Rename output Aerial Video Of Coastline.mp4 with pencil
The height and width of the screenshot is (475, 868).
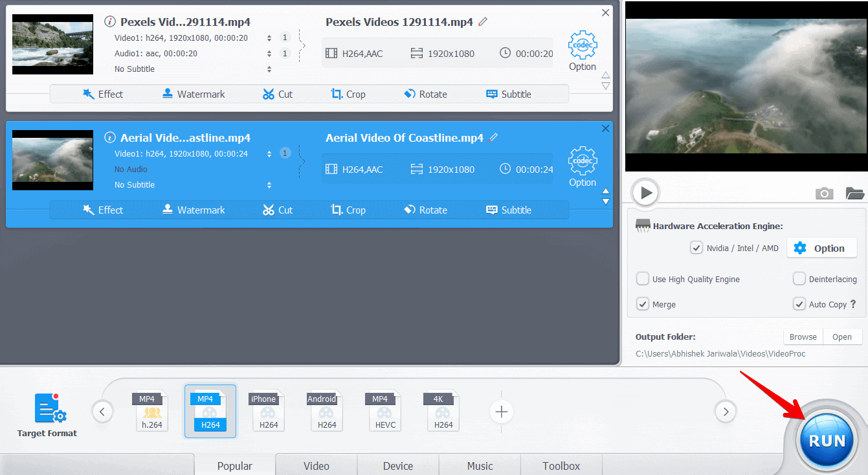[493, 137]
